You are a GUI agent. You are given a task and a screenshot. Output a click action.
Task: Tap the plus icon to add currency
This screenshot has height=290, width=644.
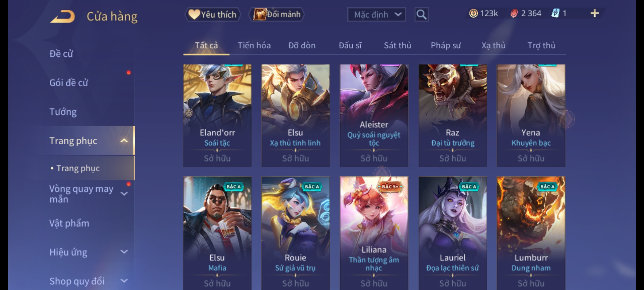(595, 13)
